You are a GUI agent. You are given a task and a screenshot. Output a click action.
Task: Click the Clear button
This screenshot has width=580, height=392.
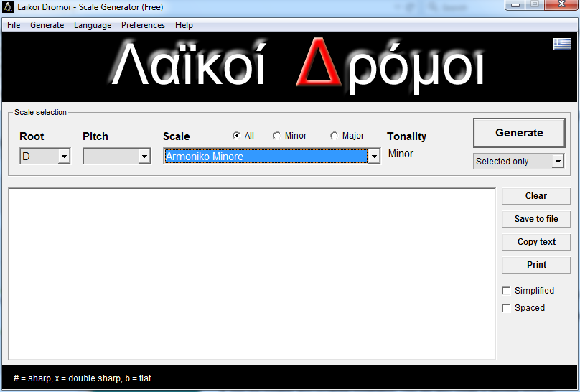pyautogui.click(x=535, y=196)
